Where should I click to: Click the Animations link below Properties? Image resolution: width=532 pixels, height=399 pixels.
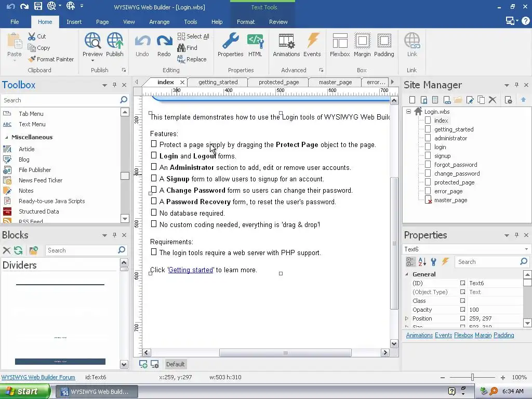419,335
